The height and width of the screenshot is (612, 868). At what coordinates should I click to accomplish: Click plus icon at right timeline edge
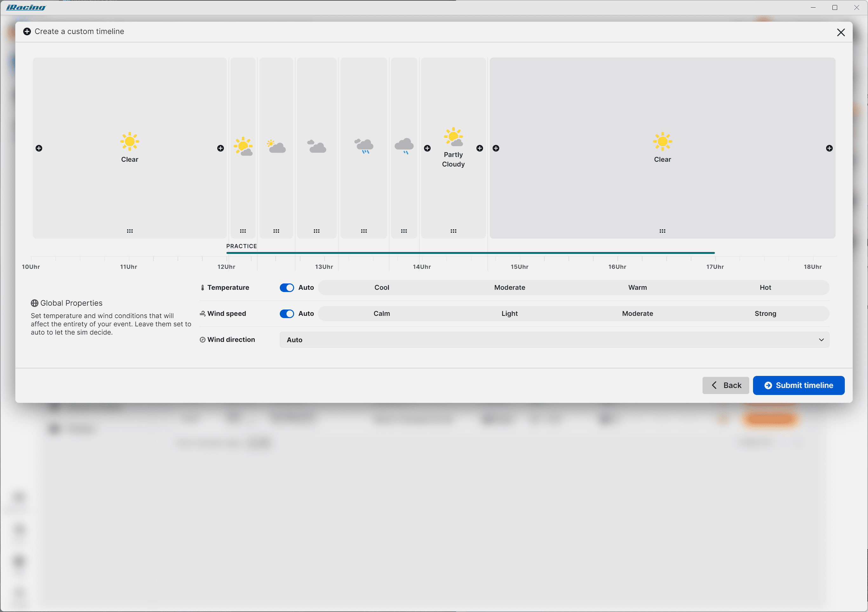[829, 148]
